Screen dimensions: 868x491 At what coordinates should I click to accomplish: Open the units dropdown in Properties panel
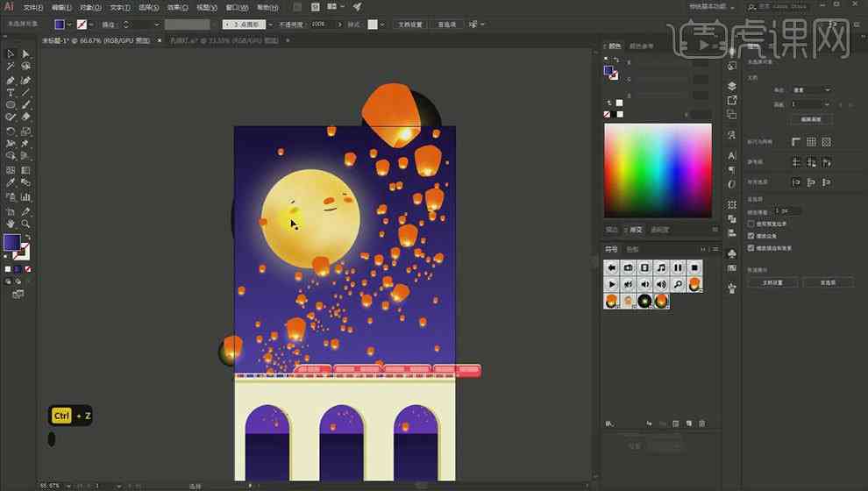pos(812,90)
